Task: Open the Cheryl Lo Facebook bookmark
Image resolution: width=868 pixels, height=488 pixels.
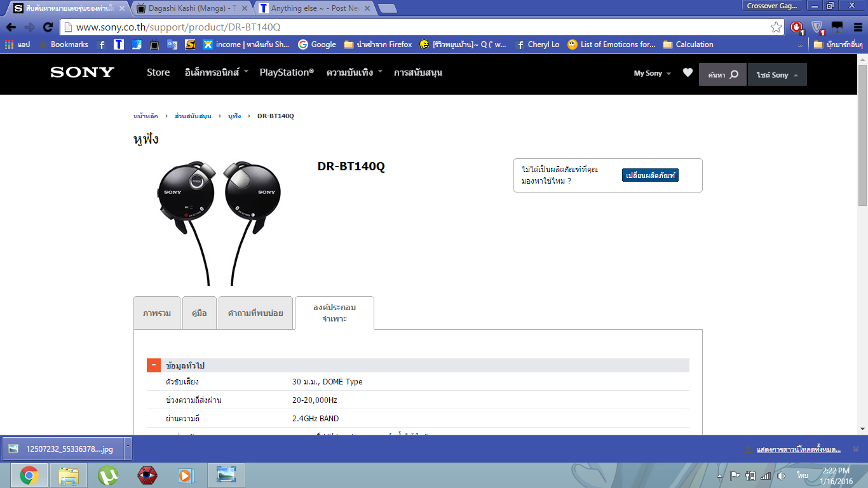Action: tap(538, 44)
